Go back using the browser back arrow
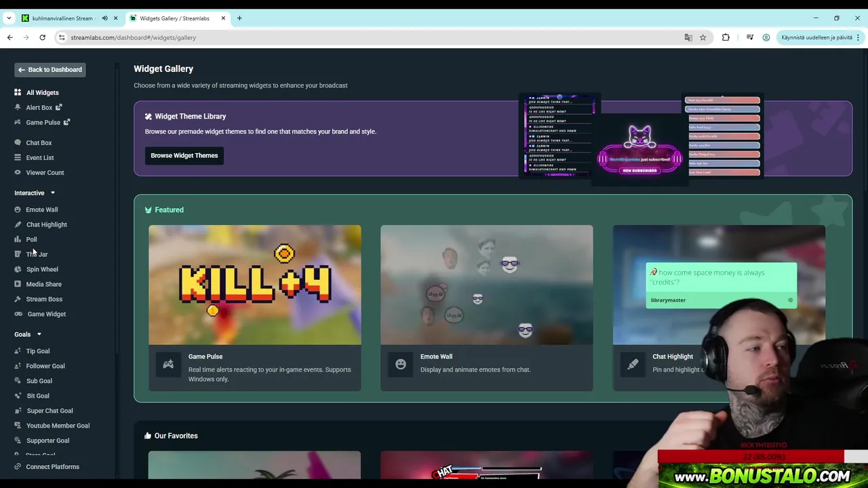 point(9,37)
